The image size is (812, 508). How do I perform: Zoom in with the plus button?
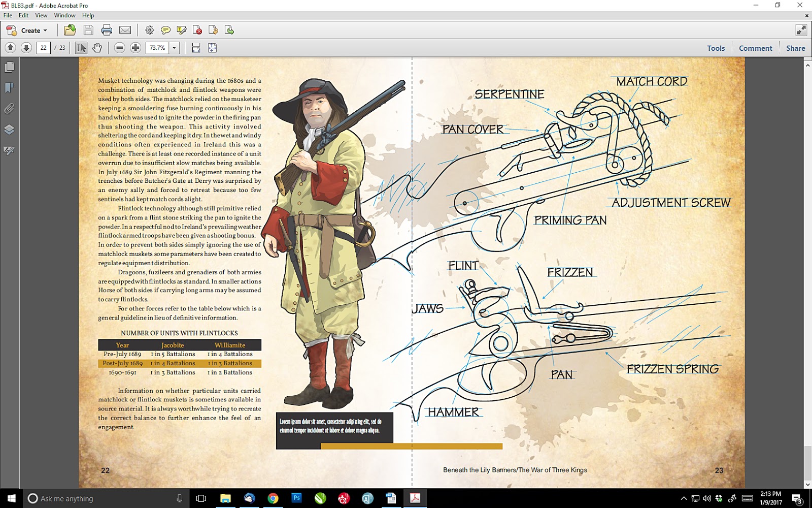pos(136,48)
